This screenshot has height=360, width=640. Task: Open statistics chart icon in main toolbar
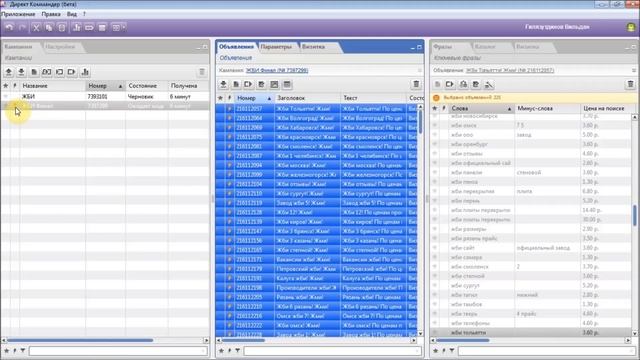click(76, 27)
